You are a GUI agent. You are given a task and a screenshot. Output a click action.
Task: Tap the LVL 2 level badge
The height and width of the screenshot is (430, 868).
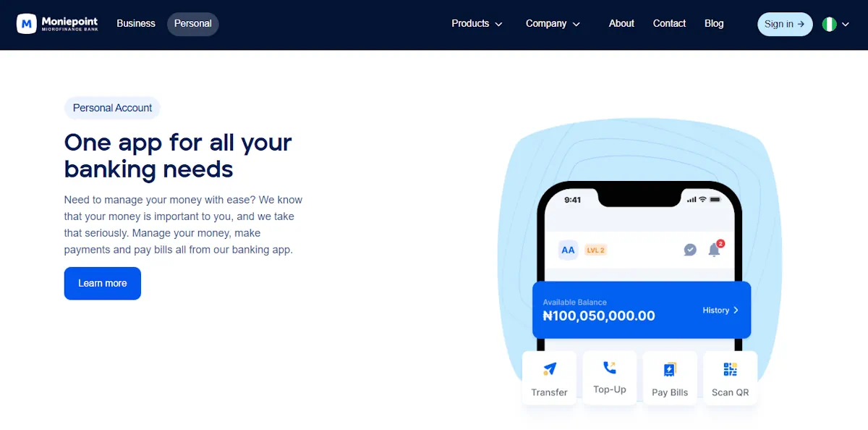(595, 249)
